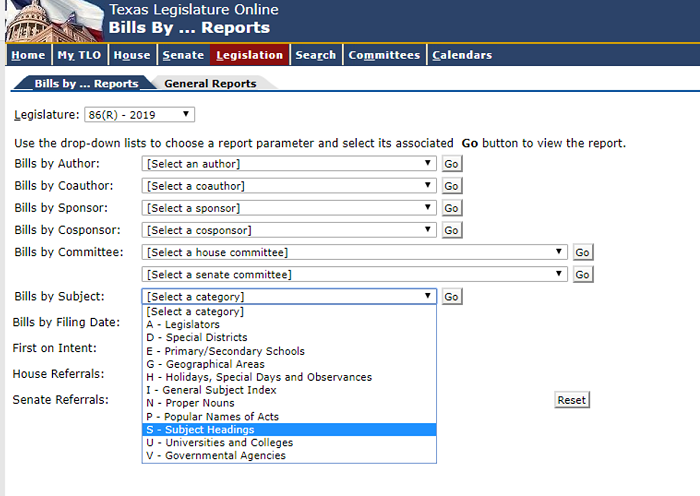Open the Committees menu item
This screenshot has width=700, height=496.
(384, 55)
